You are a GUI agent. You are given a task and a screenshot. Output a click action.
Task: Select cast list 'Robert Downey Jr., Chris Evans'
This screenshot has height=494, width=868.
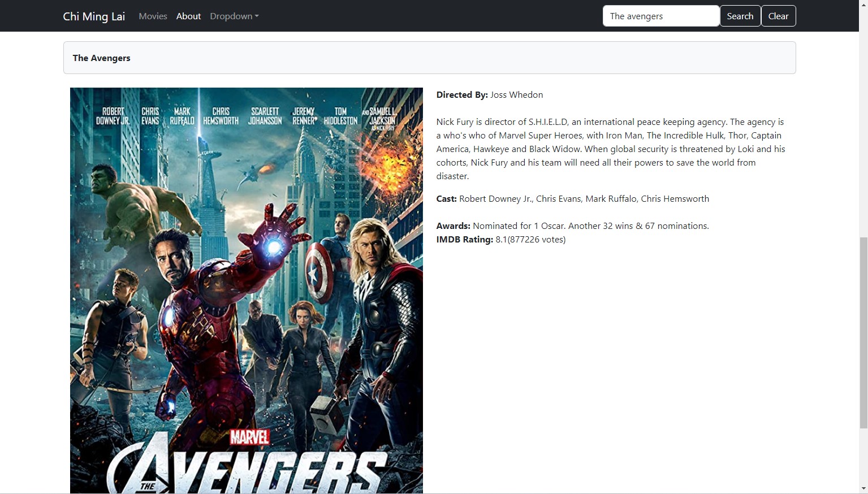pos(584,198)
